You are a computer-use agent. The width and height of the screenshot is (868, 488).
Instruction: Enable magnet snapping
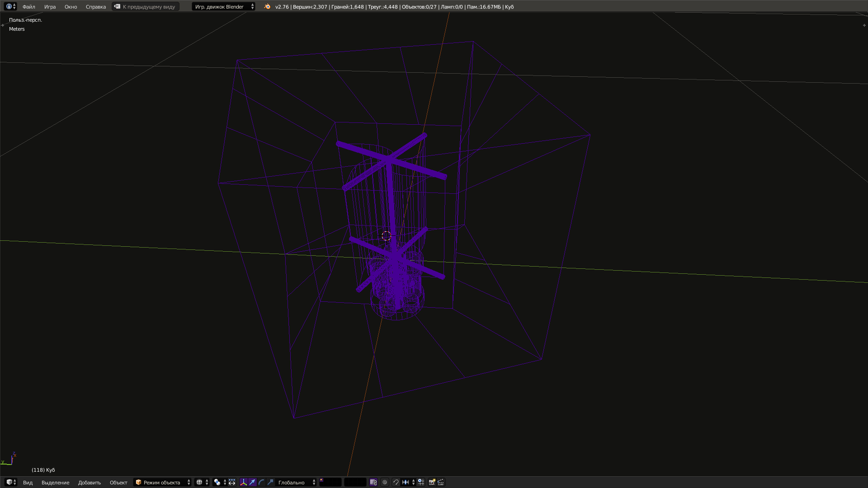point(396,482)
